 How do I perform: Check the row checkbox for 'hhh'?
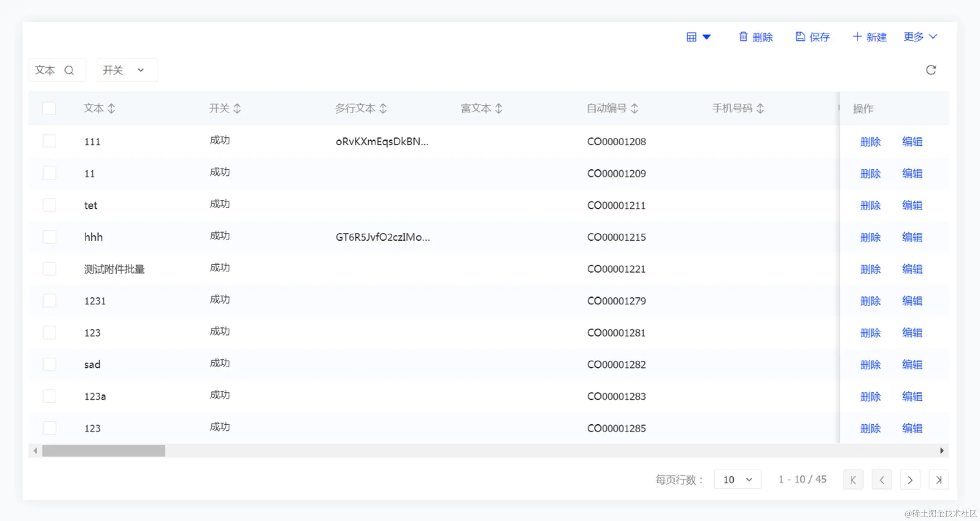49,237
